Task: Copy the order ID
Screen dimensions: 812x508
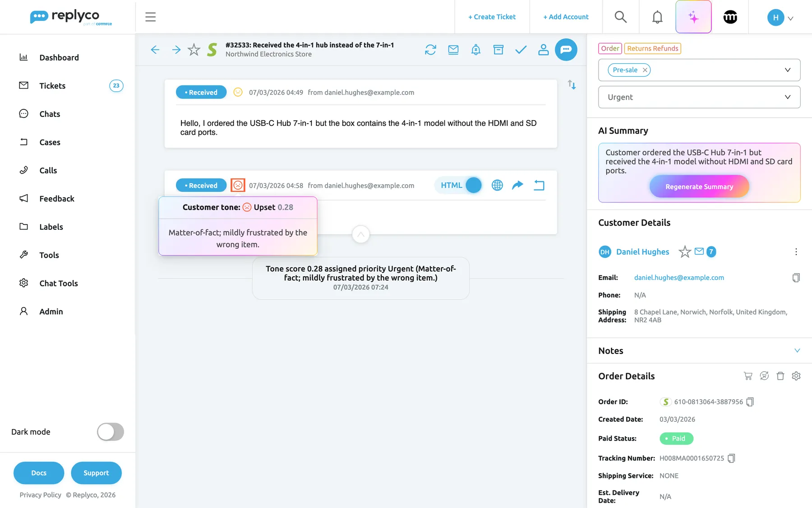Action: click(x=750, y=402)
